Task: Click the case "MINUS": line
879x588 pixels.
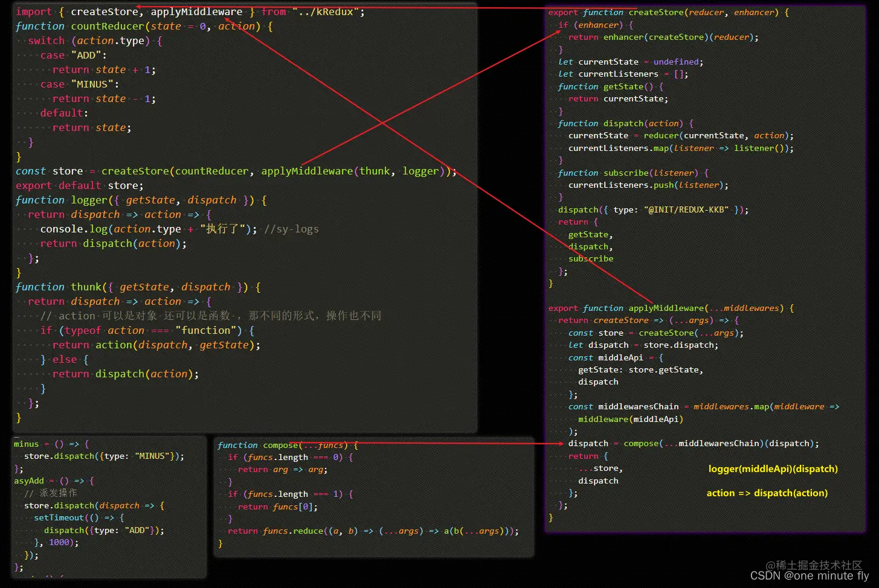Action: click(x=79, y=84)
